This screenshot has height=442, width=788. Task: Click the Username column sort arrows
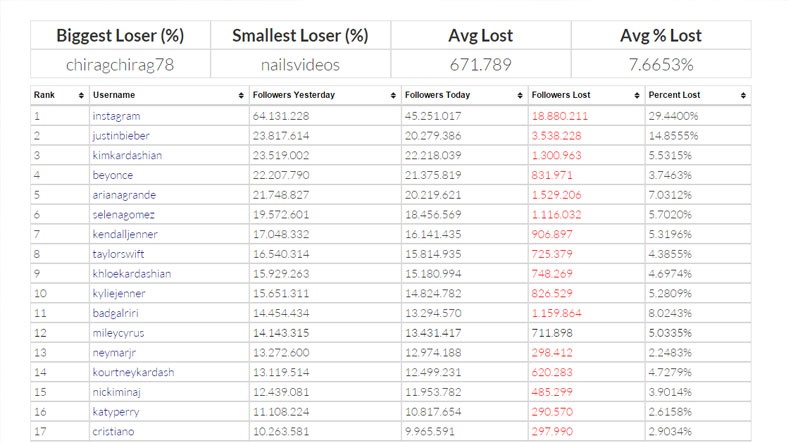coord(241,95)
